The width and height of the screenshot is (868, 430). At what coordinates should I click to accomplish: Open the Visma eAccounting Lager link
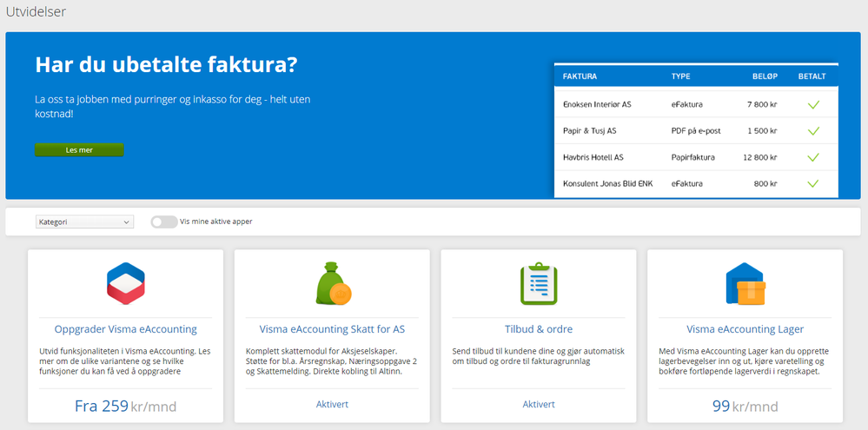[x=745, y=329]
